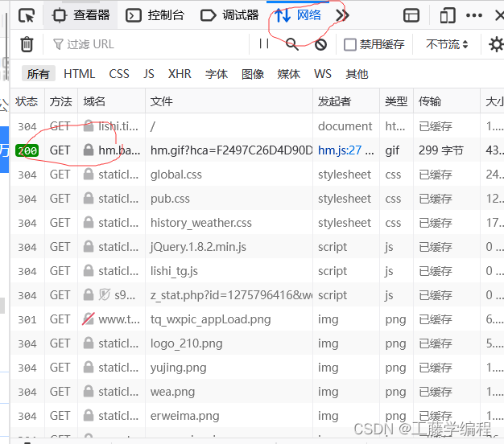Select the lishi_tg.js request
This screenshot has height=444, width=504.
click(x=174, y=271)
